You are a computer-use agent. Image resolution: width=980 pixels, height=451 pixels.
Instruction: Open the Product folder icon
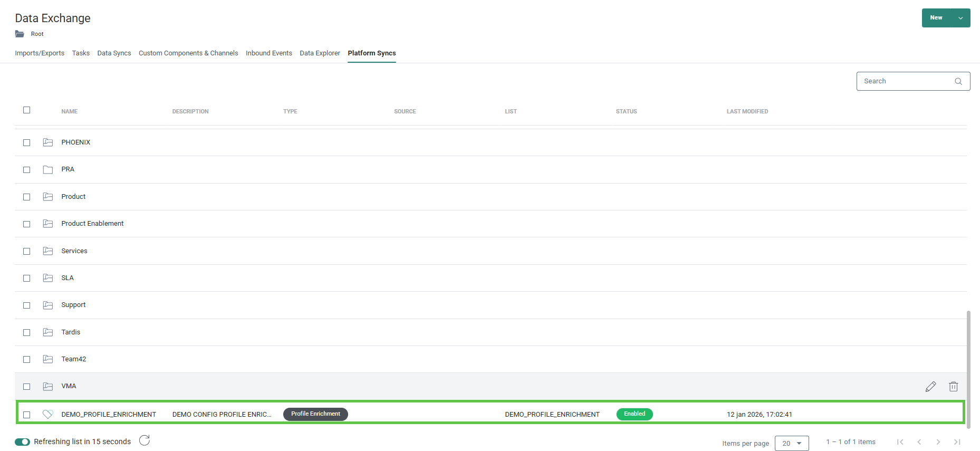pyautogui.click(x=48, y=197)
